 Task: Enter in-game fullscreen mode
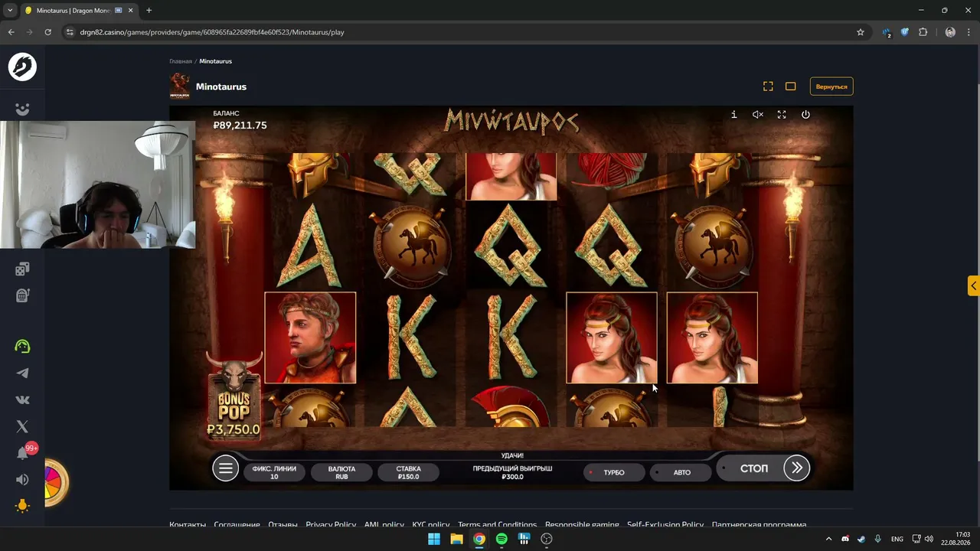pos(782,114)
